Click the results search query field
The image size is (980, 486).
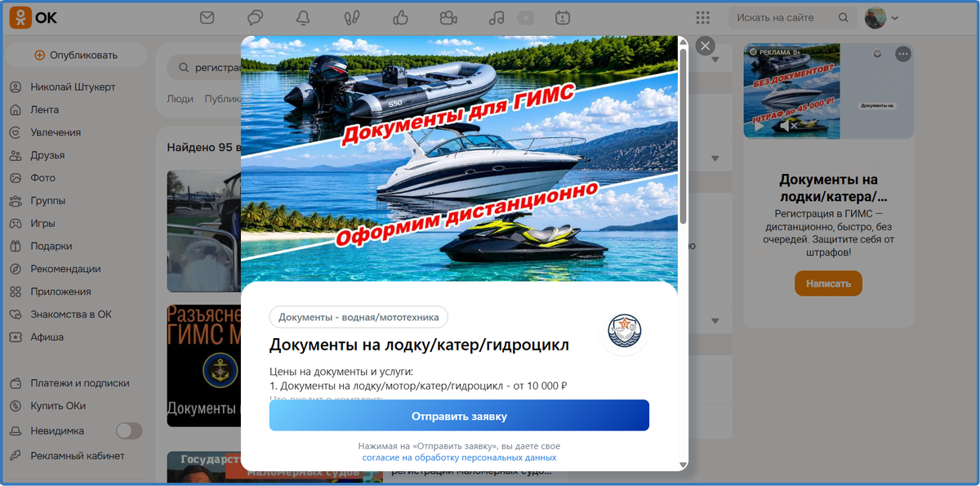[204, 67]
